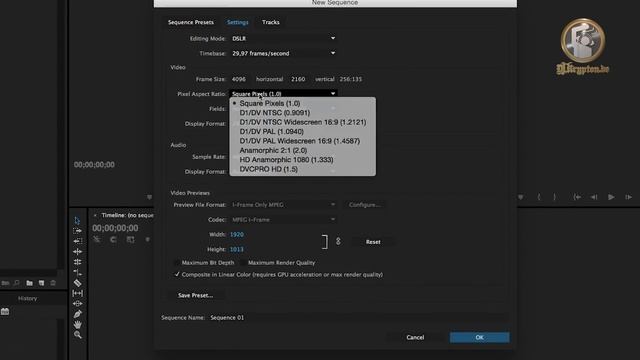The image size is (640, 360).
Task: Click the preview Height value 1013
Action: pyautogui.click(x=237, y=249)
